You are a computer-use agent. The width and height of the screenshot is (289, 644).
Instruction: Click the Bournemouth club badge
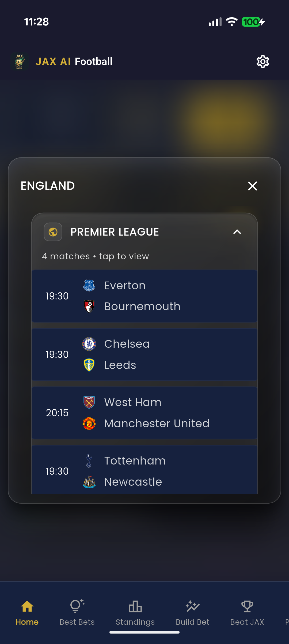[89, 306]
